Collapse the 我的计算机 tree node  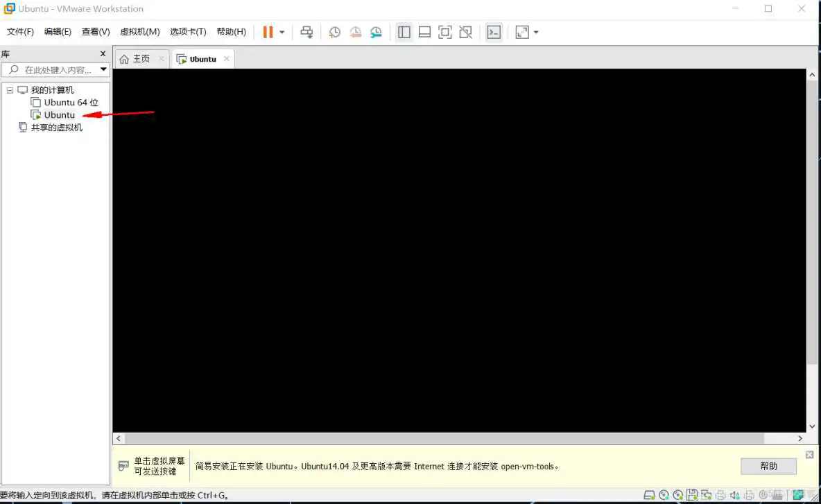10,89
